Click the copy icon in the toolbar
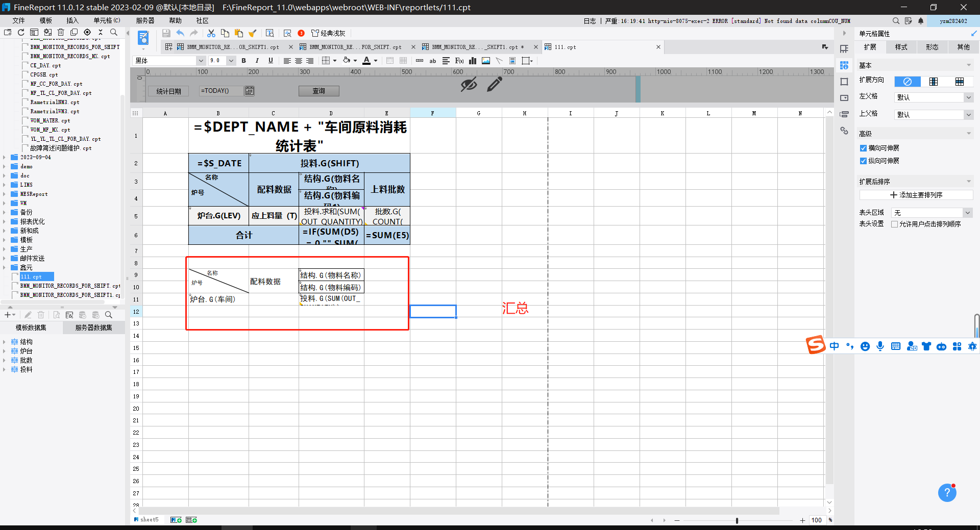The image size is (980, 530). 225,33
